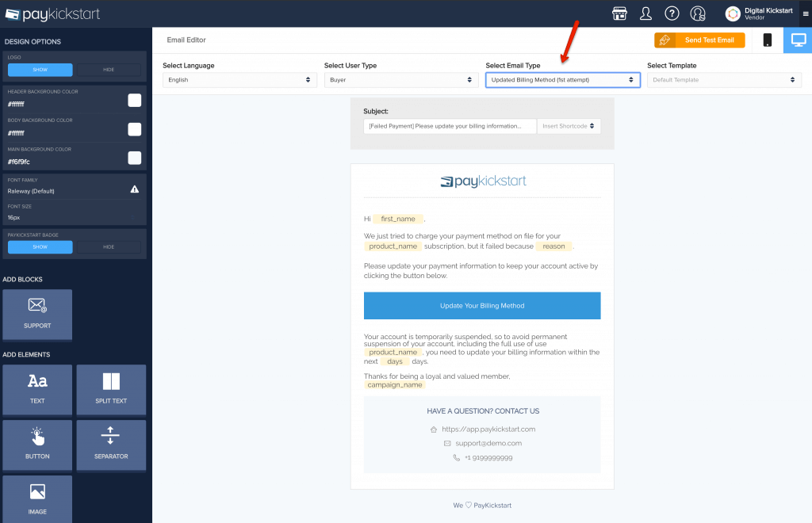Open the help question mark icon
This screenshot has width=812, height=523.
672,13
